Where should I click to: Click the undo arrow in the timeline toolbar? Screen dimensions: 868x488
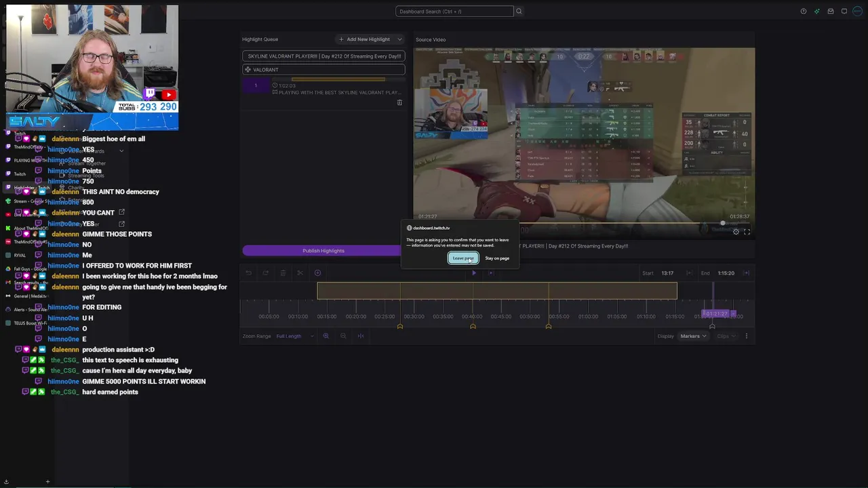coord(248,273)
